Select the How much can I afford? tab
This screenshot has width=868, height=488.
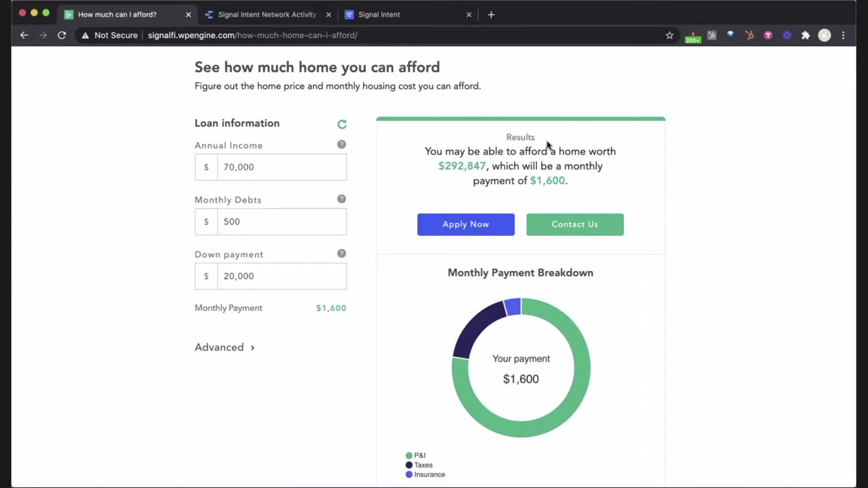tap(127, 14)
